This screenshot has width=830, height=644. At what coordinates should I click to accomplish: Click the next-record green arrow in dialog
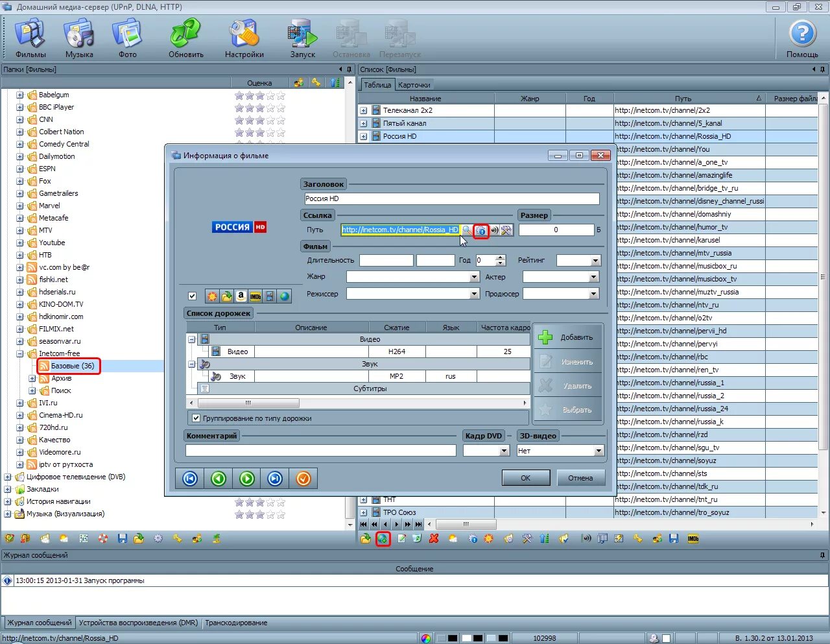click(x=246, y=479)
